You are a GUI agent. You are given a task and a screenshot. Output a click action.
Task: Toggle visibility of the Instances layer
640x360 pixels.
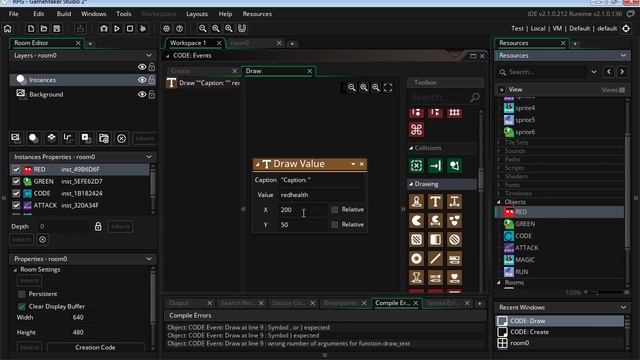[x=142, y=80]
